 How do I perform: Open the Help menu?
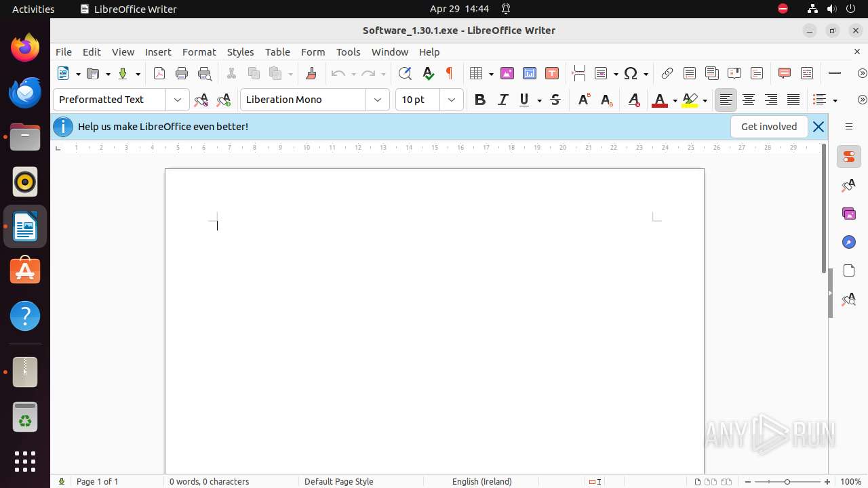(x=429, y=52)
